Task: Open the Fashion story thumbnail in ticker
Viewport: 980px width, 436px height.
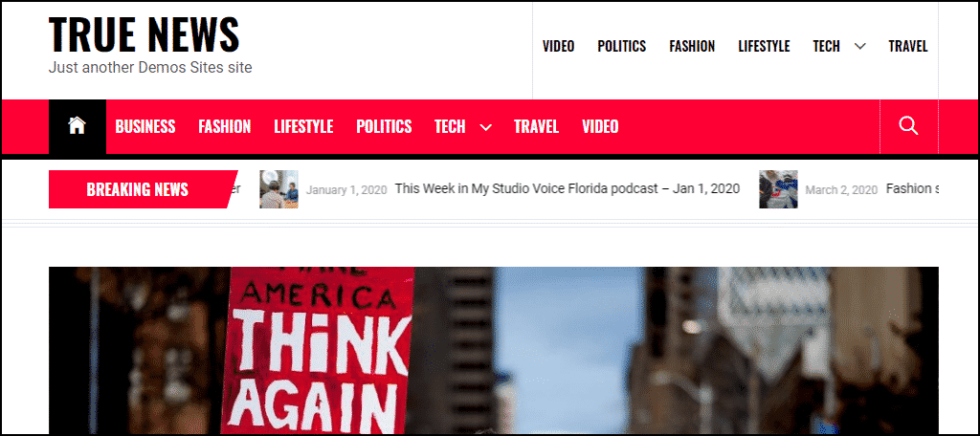Action: point(778,189)
